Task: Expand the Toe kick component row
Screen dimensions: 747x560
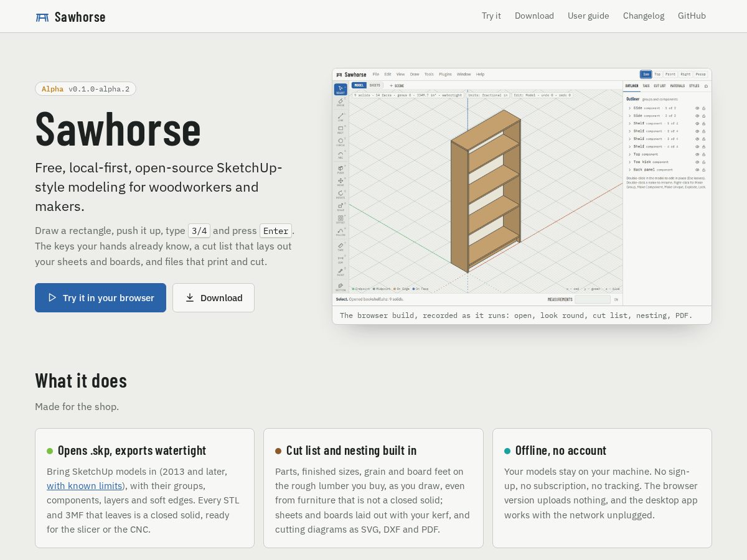Action: click(x=630, y=162)
